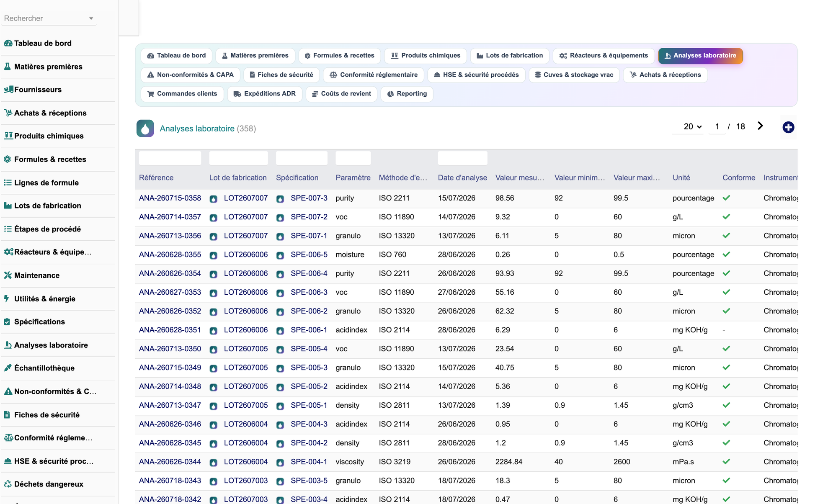Click the Spécifications clipboard icon

coord(7,321)
